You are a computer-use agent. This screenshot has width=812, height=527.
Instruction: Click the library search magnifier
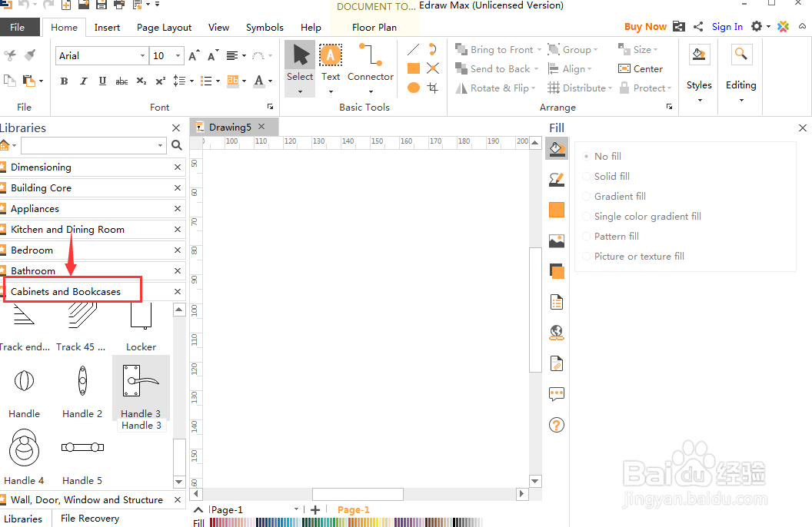[x=177, y=145]
